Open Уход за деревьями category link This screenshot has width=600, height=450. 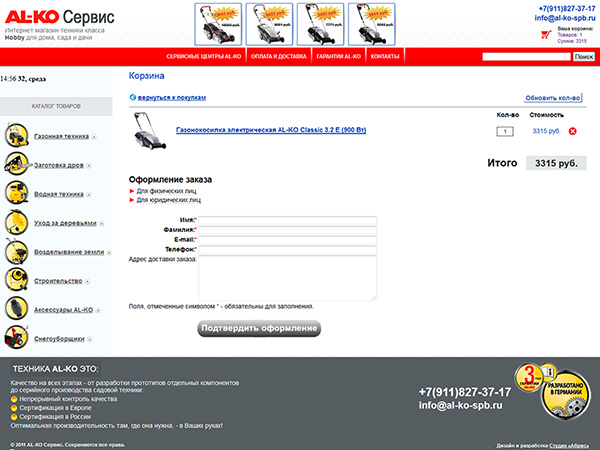point(65,223)
